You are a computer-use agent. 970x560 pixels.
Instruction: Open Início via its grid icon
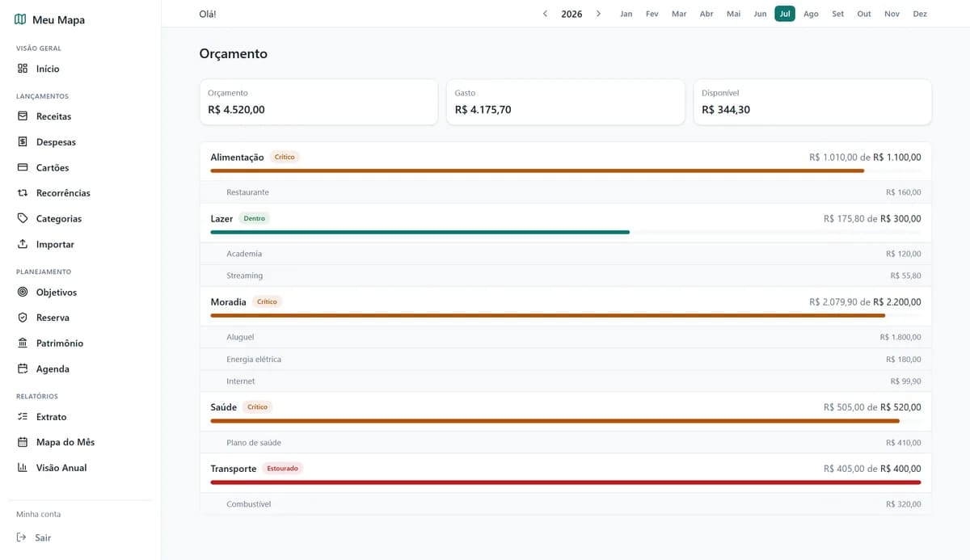tap(23, 69)
